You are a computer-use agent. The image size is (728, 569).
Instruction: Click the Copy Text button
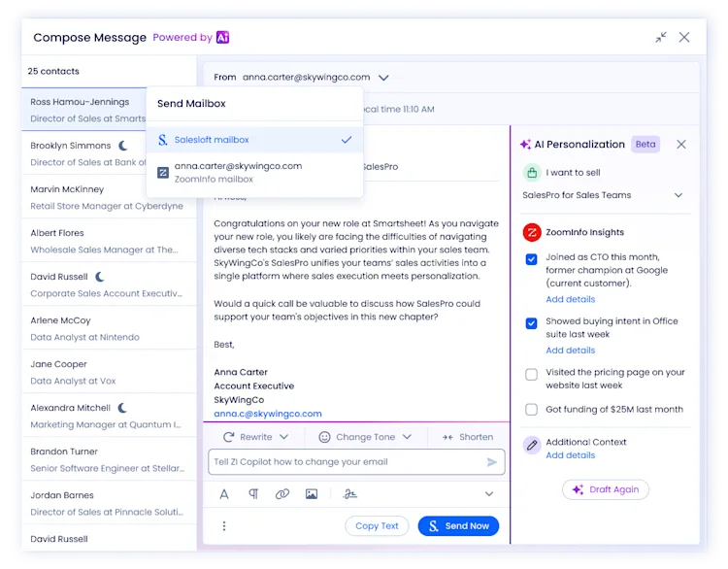click(377, 526)
